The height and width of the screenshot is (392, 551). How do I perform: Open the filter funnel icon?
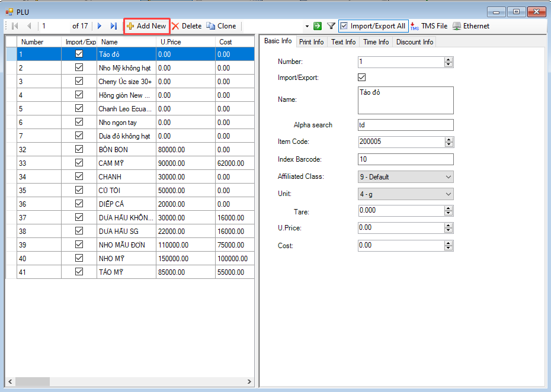click(x=331, y=26)
